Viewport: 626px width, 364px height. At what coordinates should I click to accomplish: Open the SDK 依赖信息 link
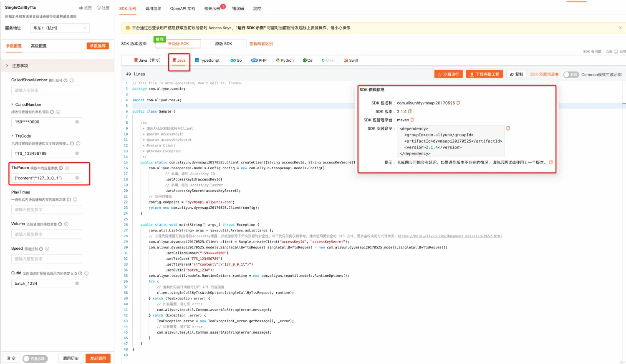click(544, 74)
